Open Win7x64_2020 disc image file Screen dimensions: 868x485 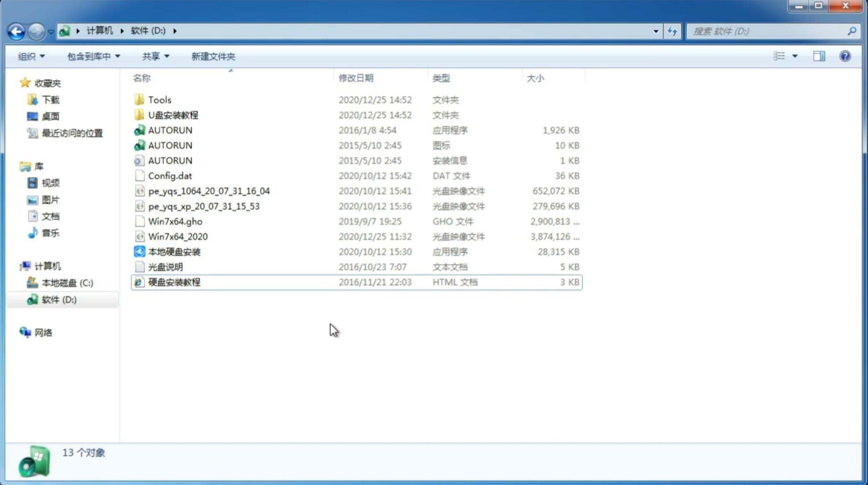(178, 237)
